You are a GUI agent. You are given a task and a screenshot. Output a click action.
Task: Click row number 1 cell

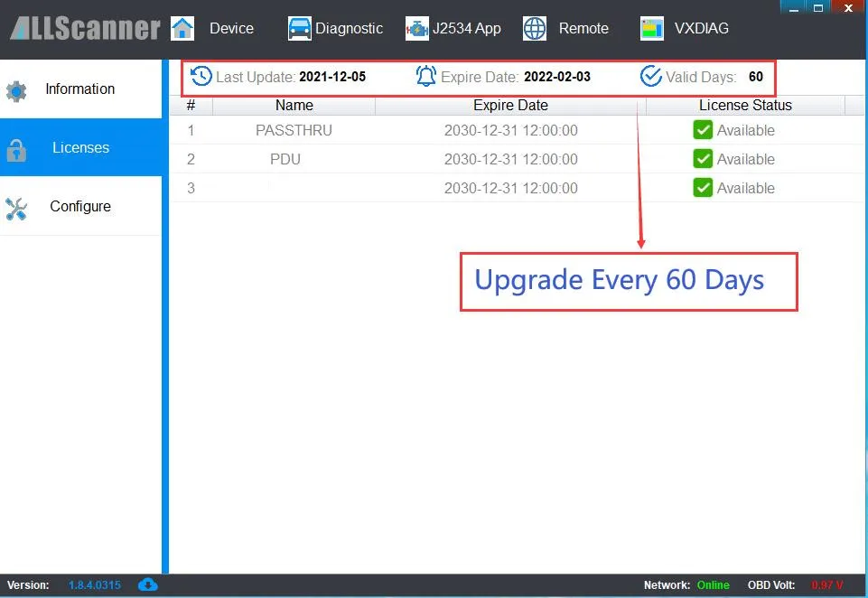tap(191, 131)
